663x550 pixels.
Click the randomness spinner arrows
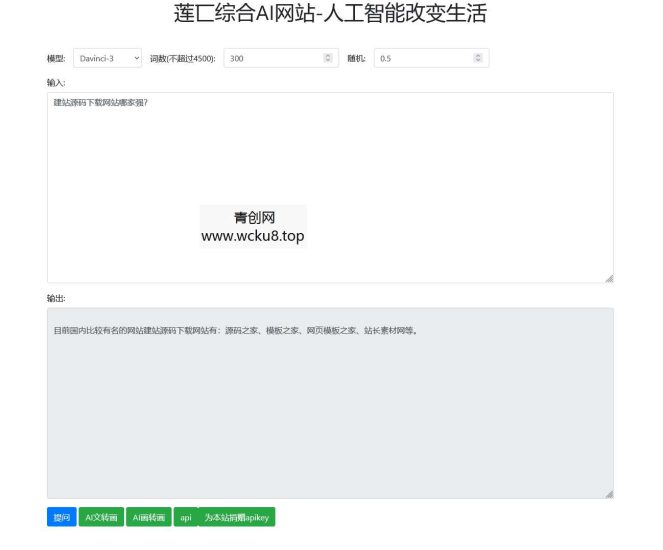(478, 58)
